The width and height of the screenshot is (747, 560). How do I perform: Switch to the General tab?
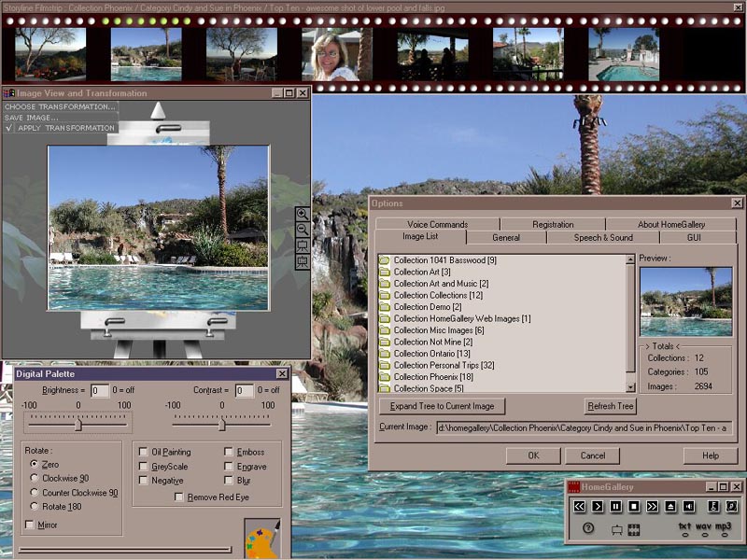[506, 237]
